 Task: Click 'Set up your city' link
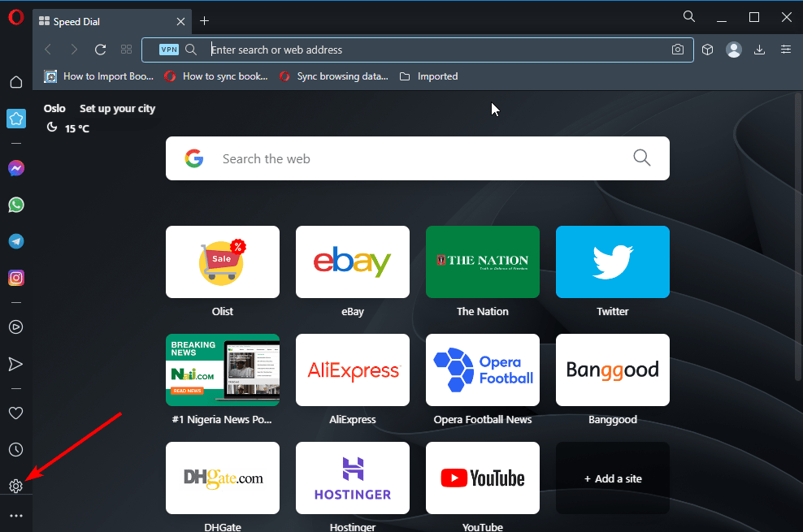click(117, 109)
